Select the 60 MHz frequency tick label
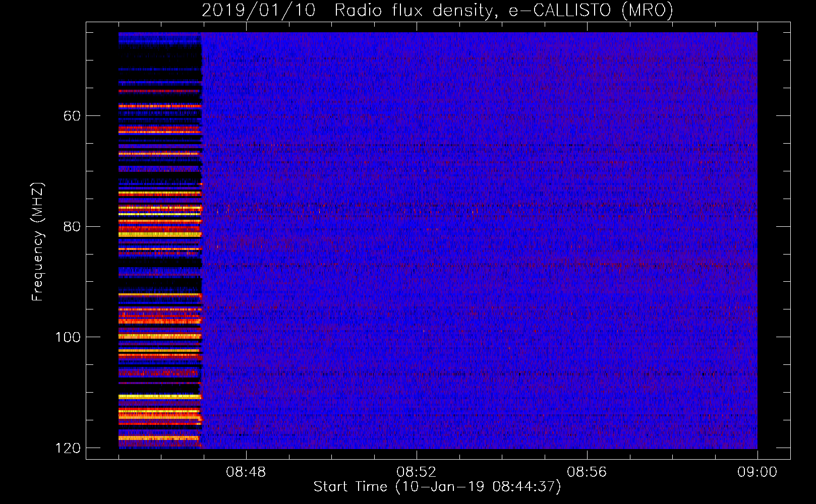 click(x=72, y=116)
